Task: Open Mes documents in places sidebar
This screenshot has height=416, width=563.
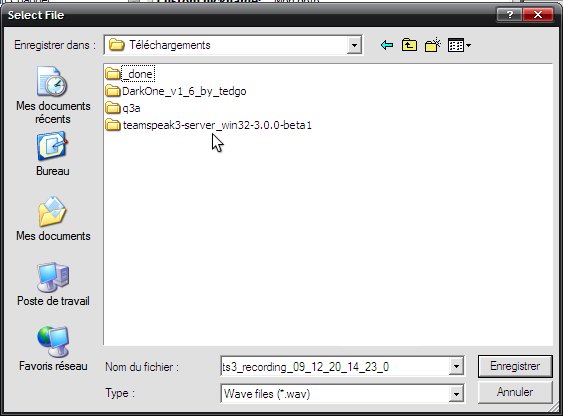Action: coord(53,219)
